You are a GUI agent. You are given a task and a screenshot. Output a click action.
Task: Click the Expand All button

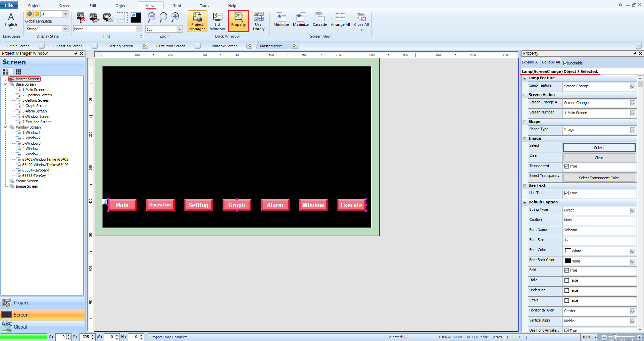point(531,62)
